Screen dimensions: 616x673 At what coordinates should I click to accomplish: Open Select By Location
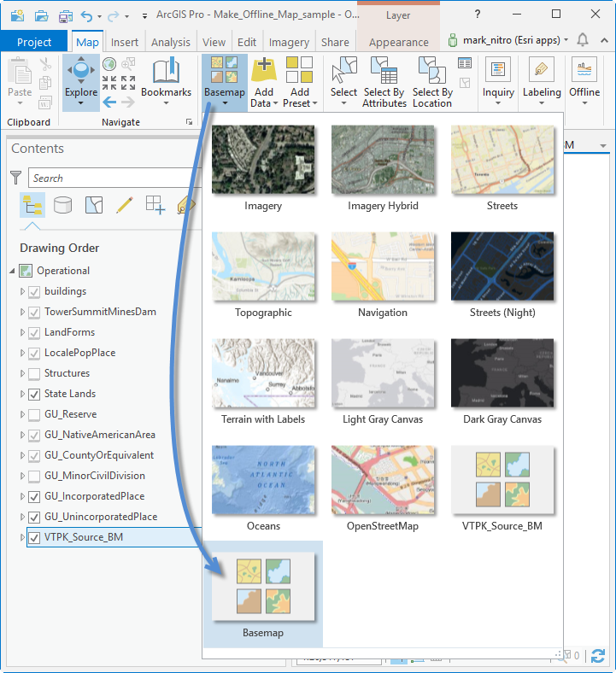(432, 82)
